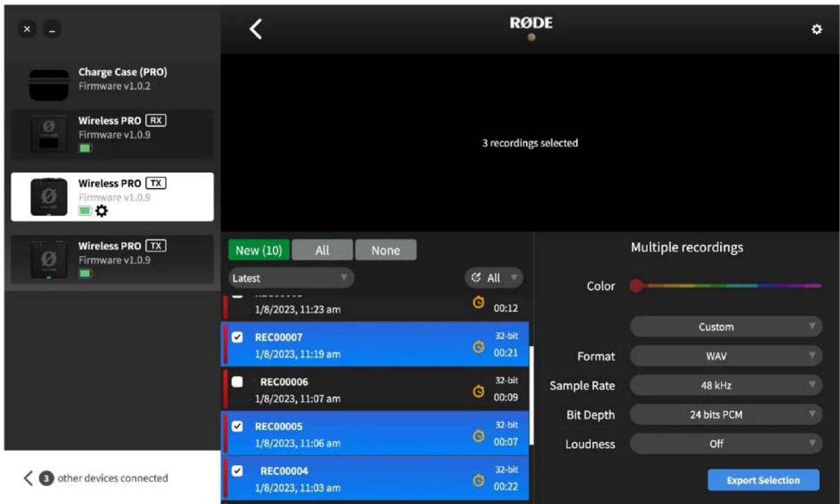Open the Sample Rate 48 kHz dropdown

[725, 385]
